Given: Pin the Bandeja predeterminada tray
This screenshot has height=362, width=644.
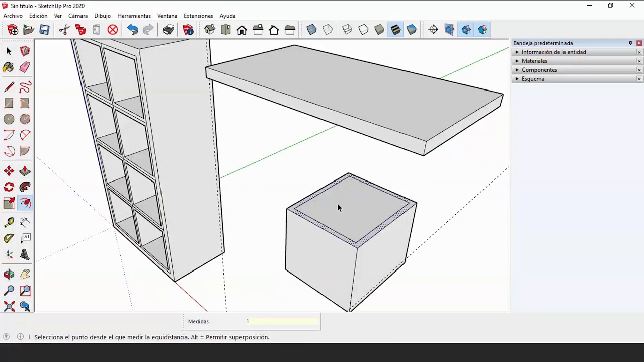Looking at the screenshot, I should tap(630, 43).
